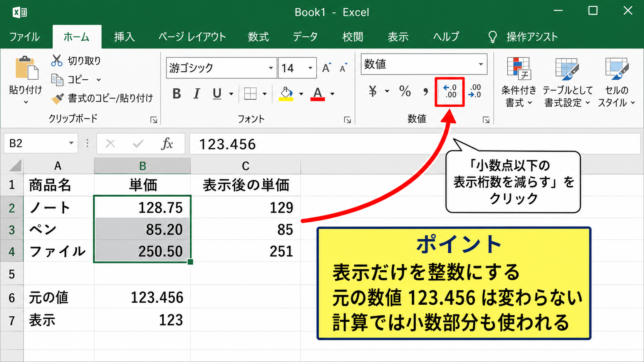644x362 pixels.
Task: Click the formula bar Enter checkmark
Action: click(138, 144)
